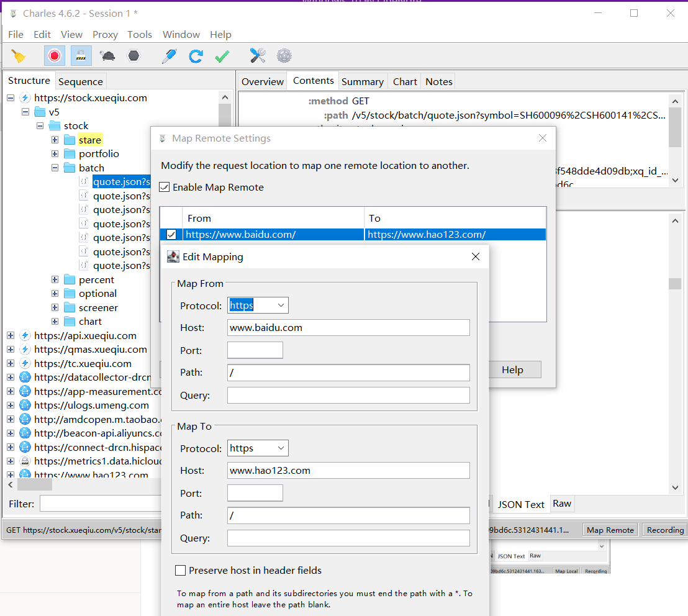
Task: Open the File menu
Action: pos(16,35)
